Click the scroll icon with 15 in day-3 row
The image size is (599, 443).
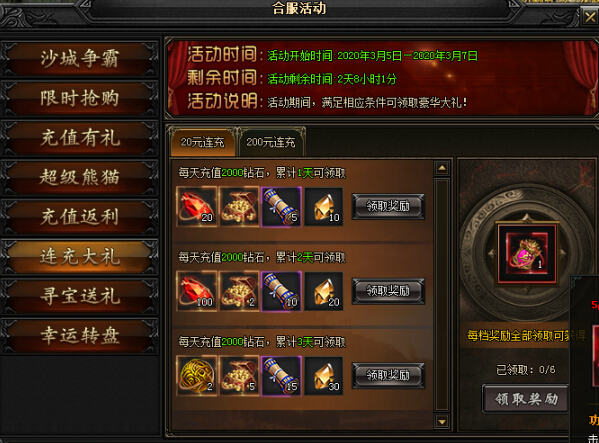tap(281, 376)
